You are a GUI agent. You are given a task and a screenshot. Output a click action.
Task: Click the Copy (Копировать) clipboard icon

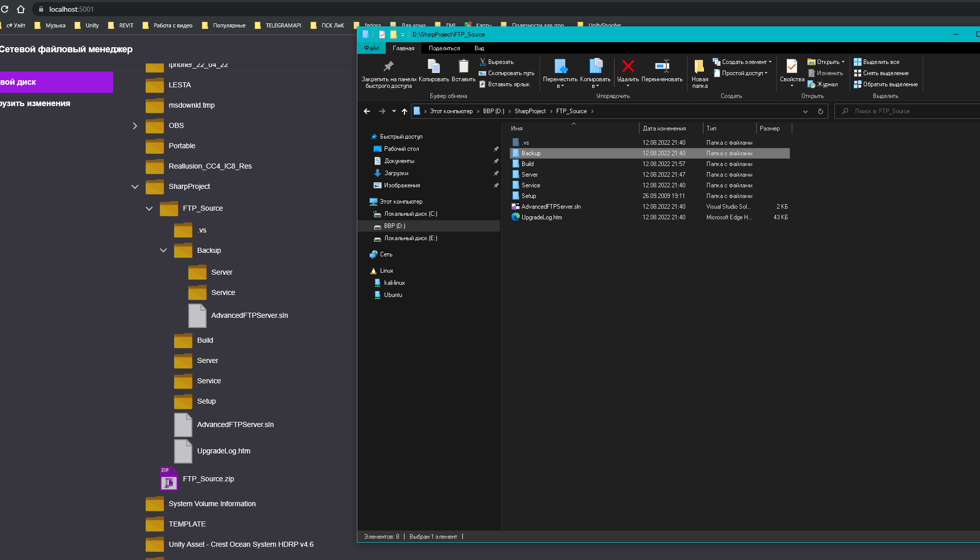pyautogui.click(x=433, y=67)
